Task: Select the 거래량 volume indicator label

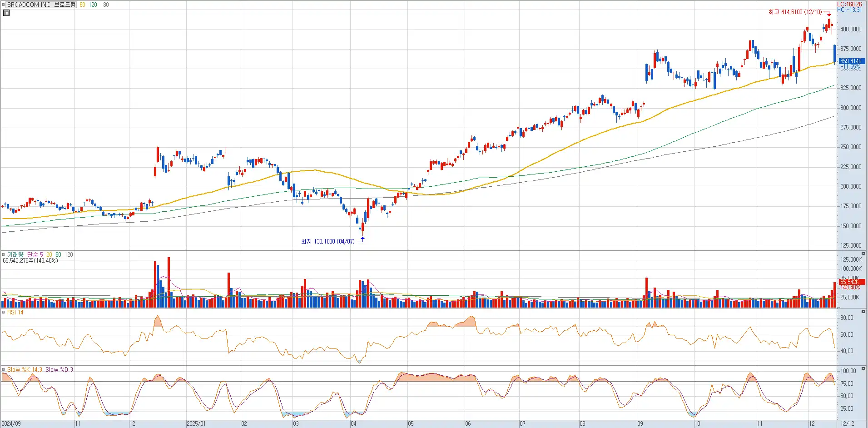Action: (15, 254)
